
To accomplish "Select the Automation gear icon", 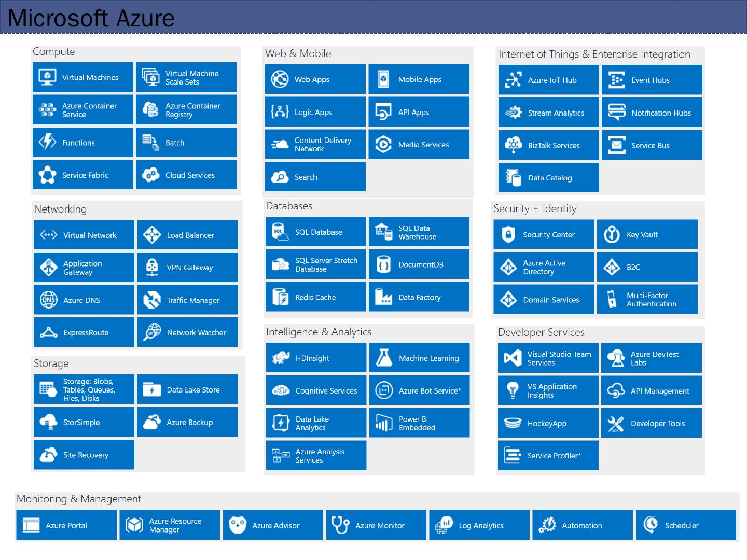I will point(547,525).
